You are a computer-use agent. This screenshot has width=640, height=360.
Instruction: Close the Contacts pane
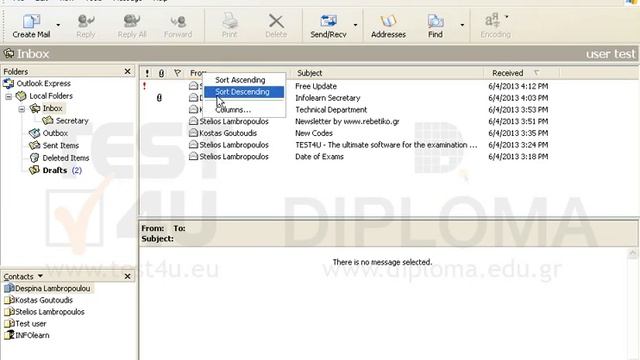tap(127, 276)
